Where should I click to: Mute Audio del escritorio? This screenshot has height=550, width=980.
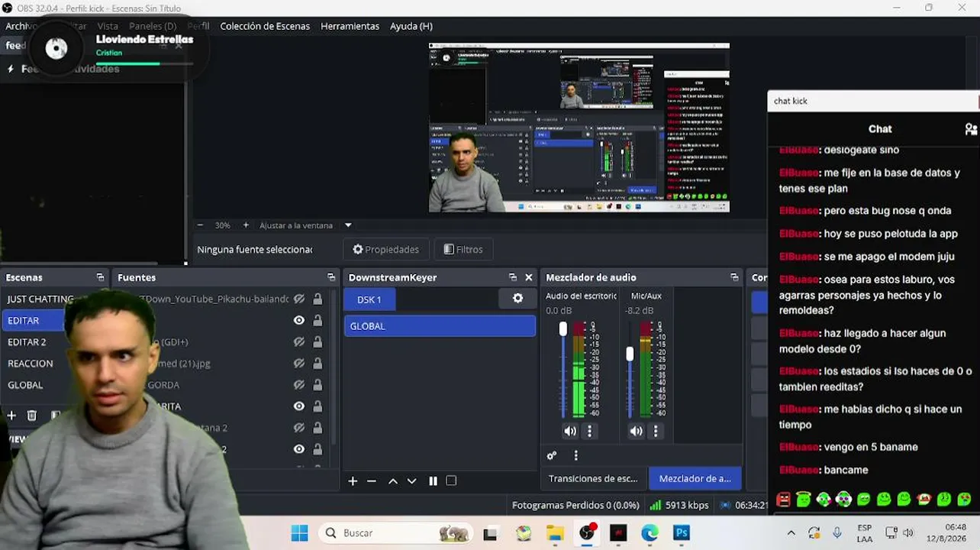coord(570,432)
